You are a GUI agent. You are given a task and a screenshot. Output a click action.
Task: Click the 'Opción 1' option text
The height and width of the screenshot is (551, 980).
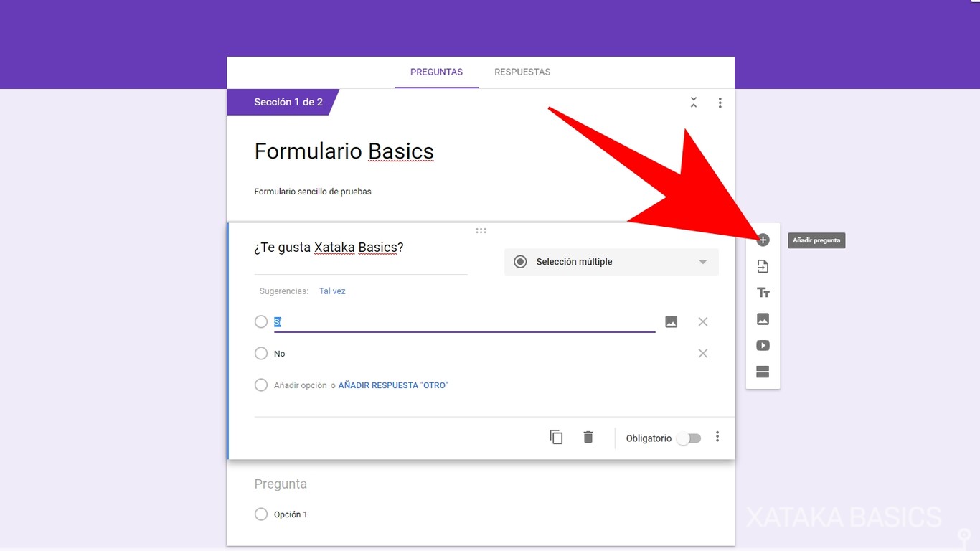(x=291, y=514)
